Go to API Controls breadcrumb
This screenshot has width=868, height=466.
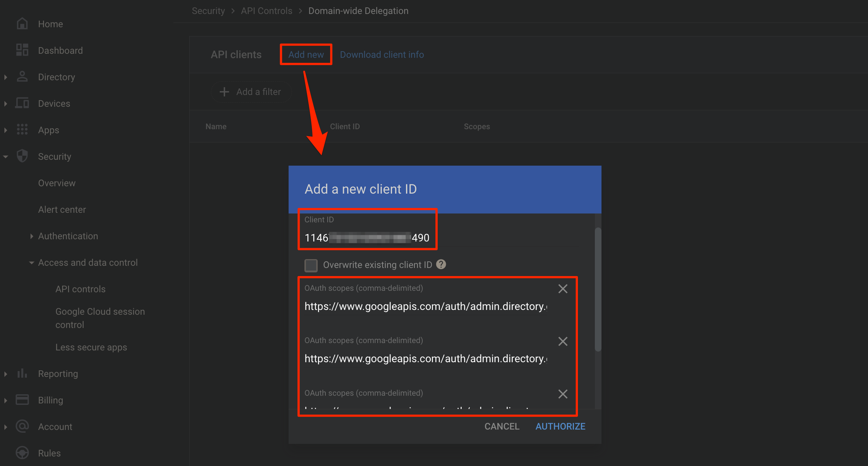[267, 11]
